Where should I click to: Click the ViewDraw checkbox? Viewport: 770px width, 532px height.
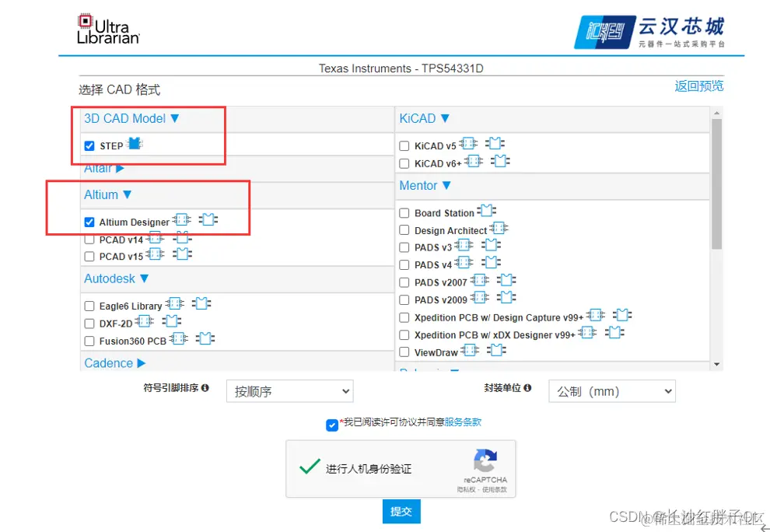click(404, 352)
